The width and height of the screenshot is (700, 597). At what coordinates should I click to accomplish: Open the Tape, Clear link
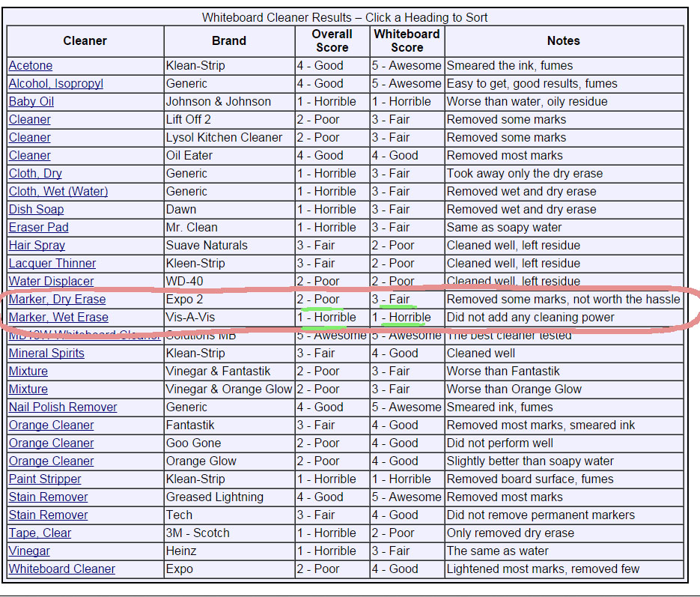click(40, 533)
